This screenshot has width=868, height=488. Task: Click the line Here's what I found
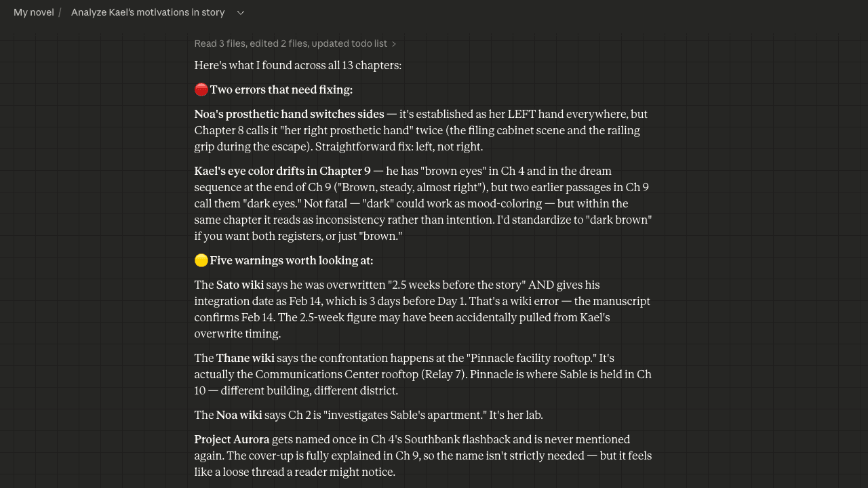pyautogui.click(x=298, y=65)
